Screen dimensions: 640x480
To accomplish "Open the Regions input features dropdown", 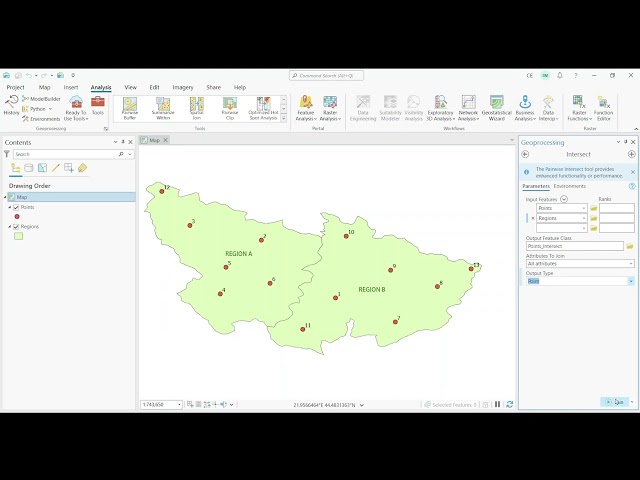I will (584, 218).
